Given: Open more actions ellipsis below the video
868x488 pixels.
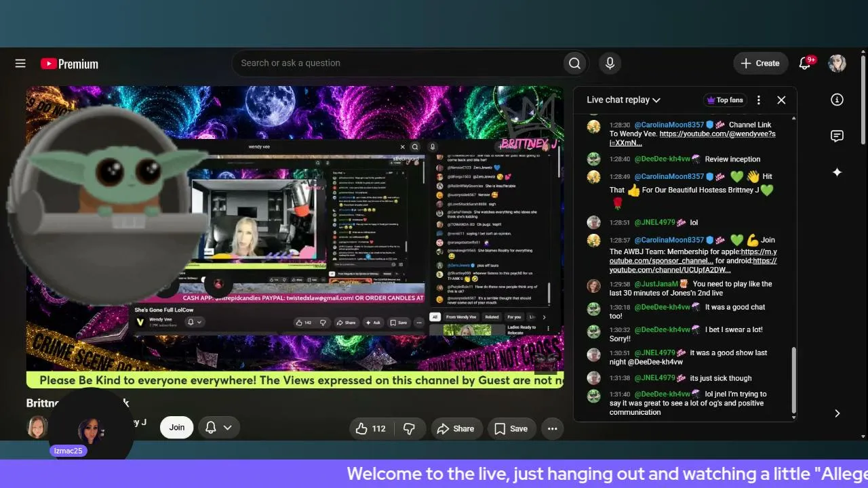Looking at the screenshot, I should pyautogui.click(x=552, y=428).
